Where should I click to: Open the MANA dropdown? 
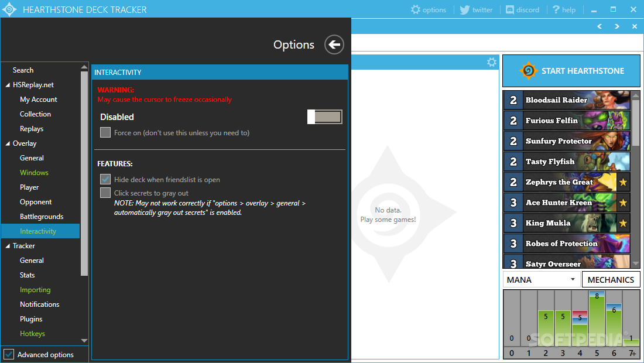point(542,280)
